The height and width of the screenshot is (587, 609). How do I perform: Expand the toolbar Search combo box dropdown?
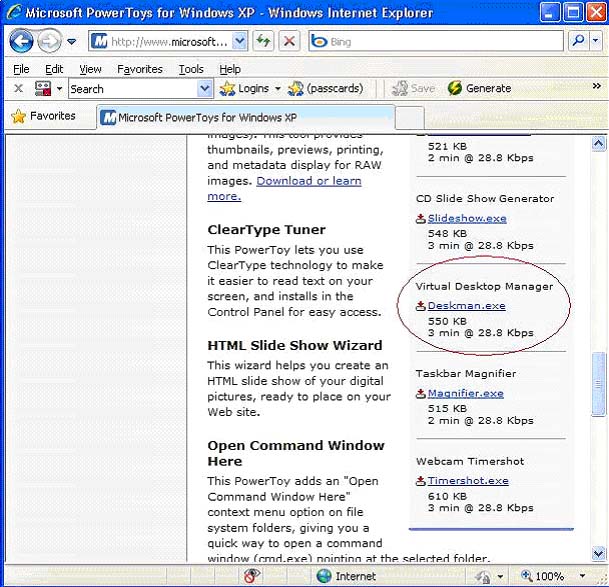(205, 89)
